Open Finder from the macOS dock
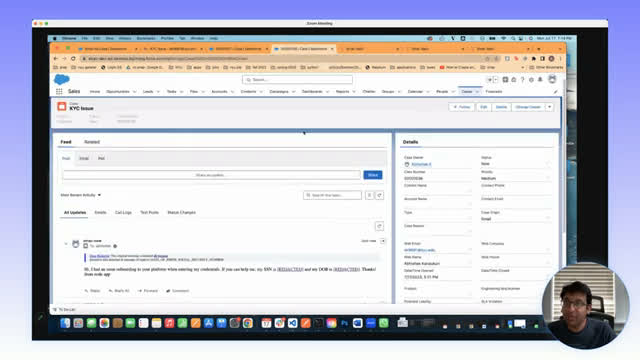 pos(65,323)
